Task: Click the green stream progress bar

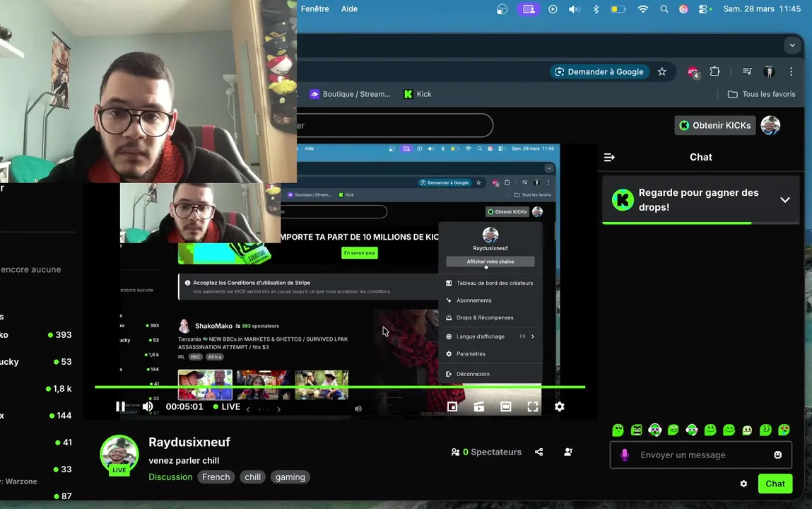Action: pos(340,387)
